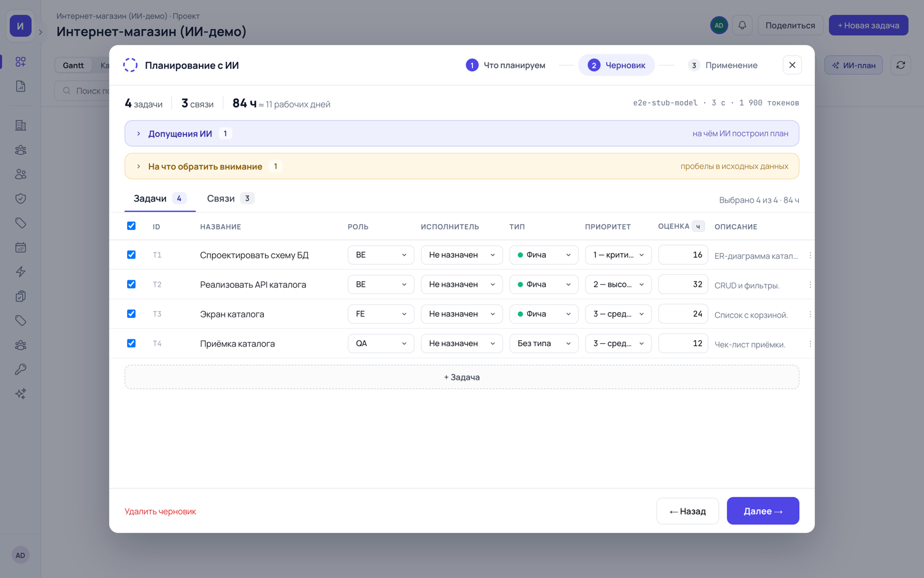Click the key icon in left sidebar
The image size is (924, 578).
[21, 369]
